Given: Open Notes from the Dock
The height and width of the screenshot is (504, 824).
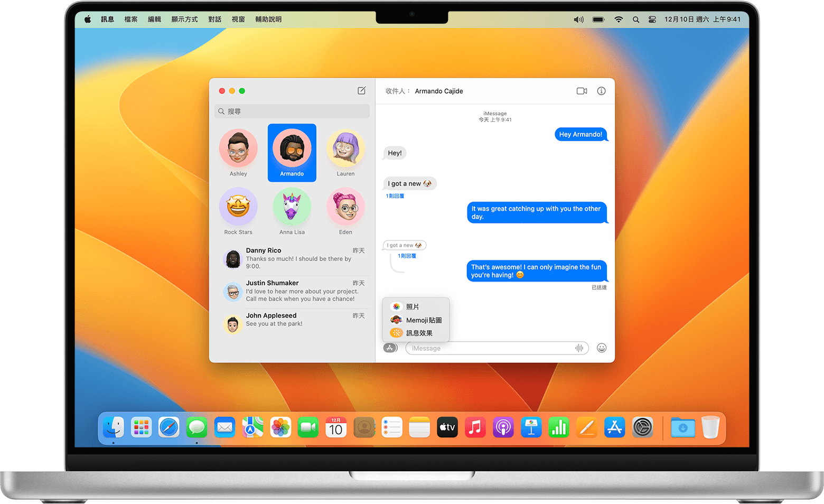Looking at the screenshot, I should [419, 427].
